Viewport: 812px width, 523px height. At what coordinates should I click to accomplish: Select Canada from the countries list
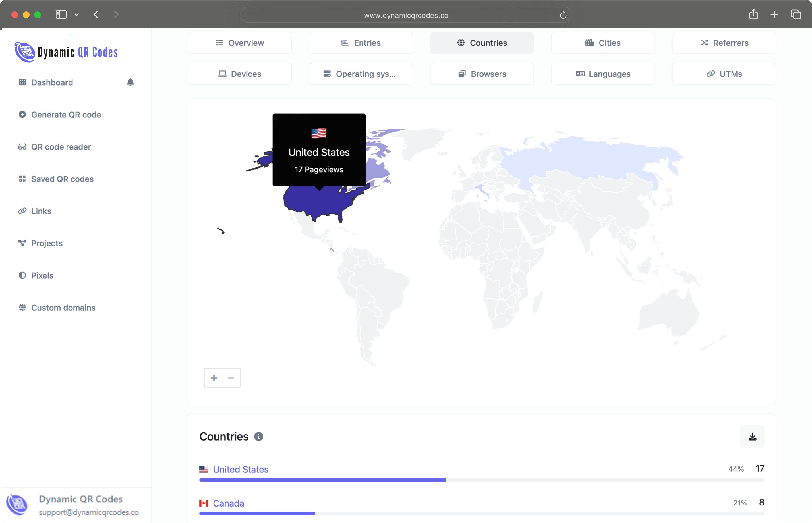click(x=228, y=503)
